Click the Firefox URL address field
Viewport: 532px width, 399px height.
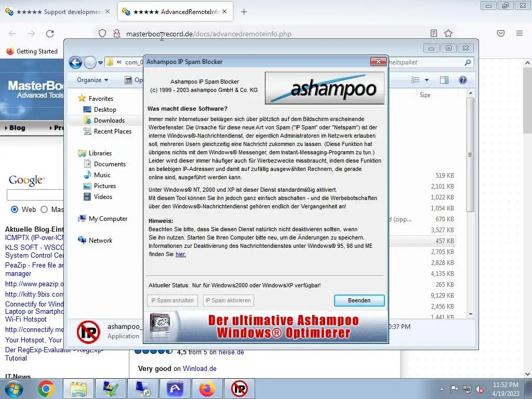click(x=275, y=34)
